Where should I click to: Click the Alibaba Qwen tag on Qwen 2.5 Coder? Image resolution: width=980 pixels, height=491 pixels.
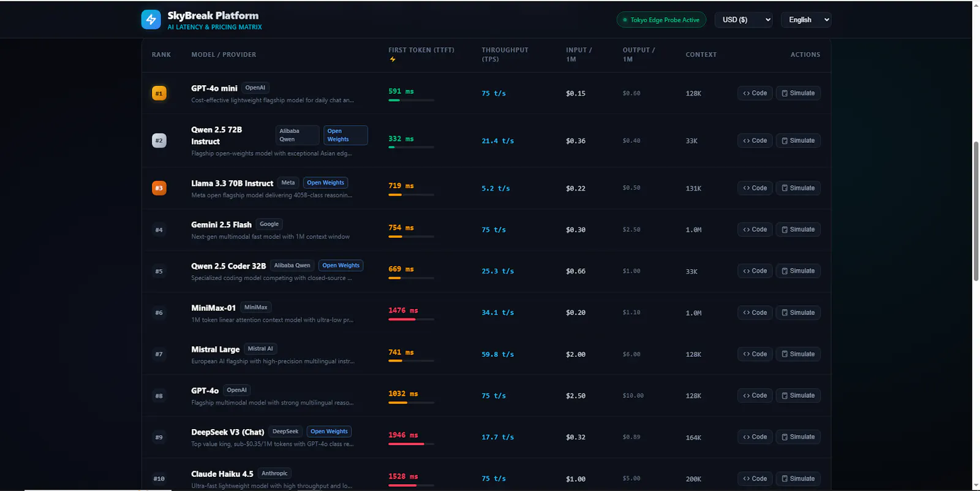point(292,265)
